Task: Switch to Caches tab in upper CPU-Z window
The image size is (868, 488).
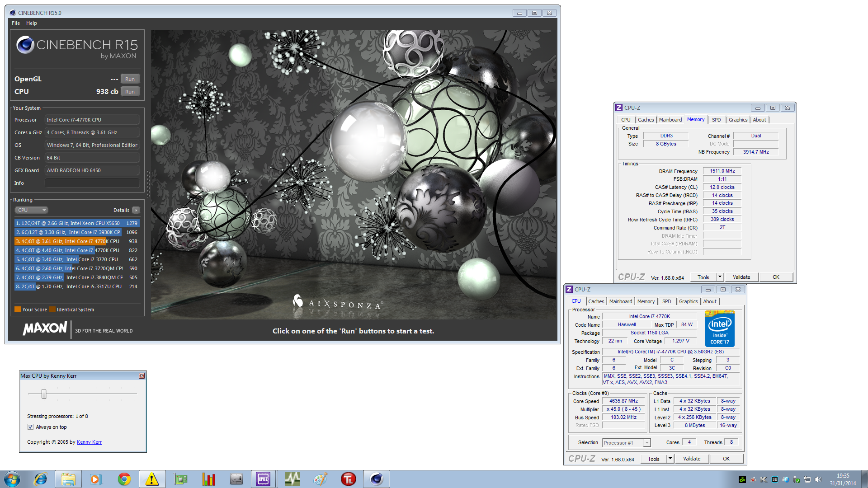Action: coord(646,120)
